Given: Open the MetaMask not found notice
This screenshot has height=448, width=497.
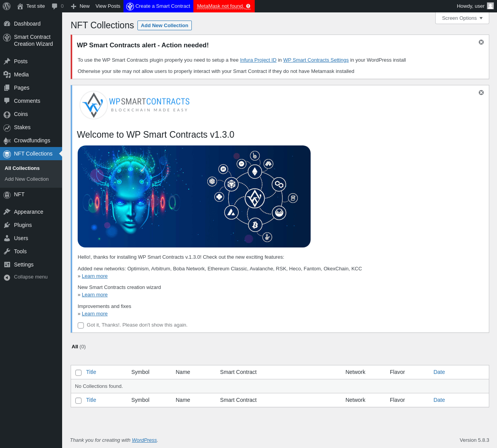Looking at the screenshot, I should coord(224,6).
